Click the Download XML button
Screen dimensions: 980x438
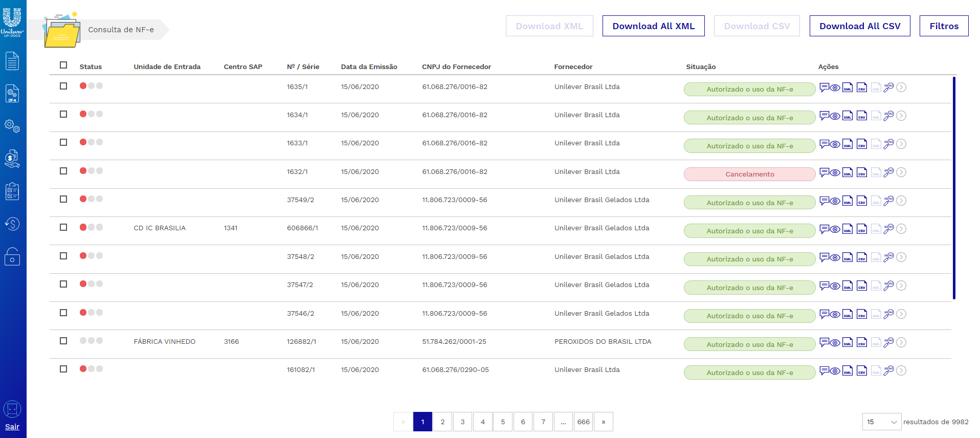pos(549,26)
